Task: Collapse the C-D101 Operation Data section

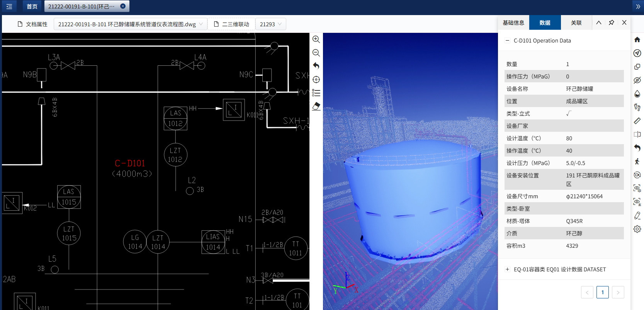Action: (x=508, y=41)
